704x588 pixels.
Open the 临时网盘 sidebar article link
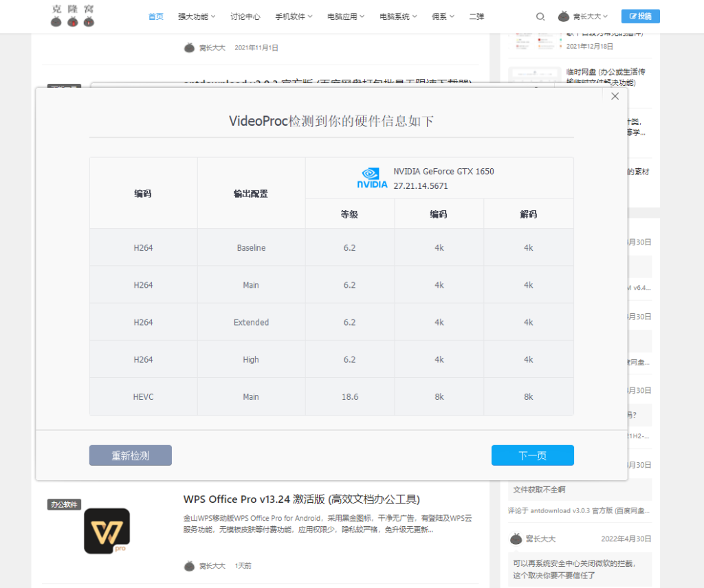pos(606,77)
